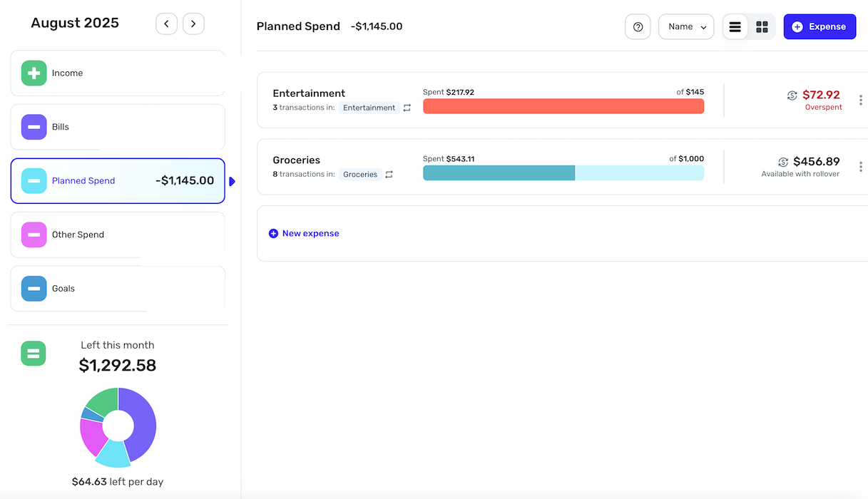The height and width of the screenshot is (499, 868).
Task: Click the cyan Planned Spend icon
Action: 34,181
